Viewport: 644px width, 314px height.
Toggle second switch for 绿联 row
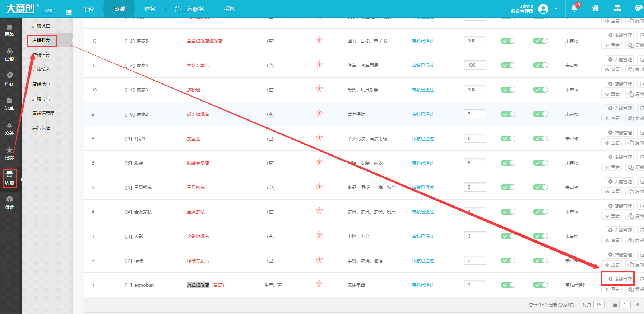[x=540, y=260]
